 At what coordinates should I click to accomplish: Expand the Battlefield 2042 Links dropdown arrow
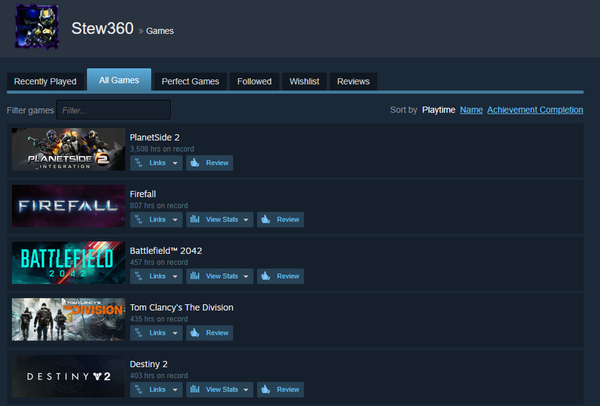click(x=175, y=276)
